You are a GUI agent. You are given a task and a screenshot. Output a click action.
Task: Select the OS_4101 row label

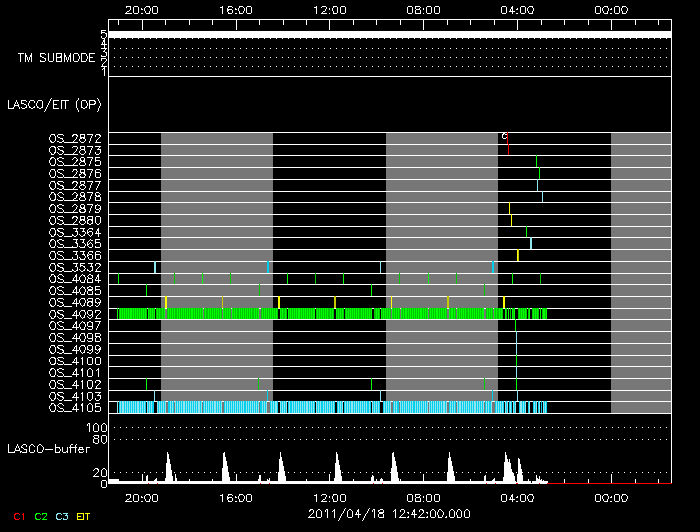pos(75,373)
